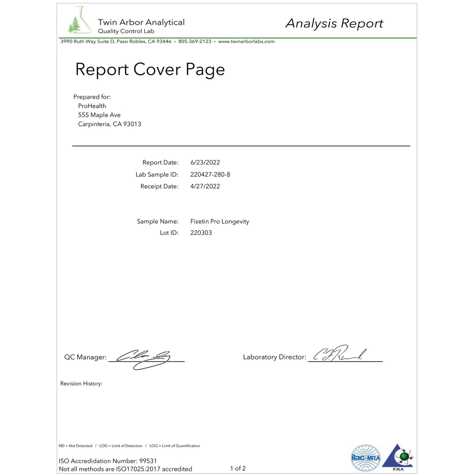Click the Receipt Date value 4/27/2022
Viewport: 476px width, 476px height.
click(205, 186)
